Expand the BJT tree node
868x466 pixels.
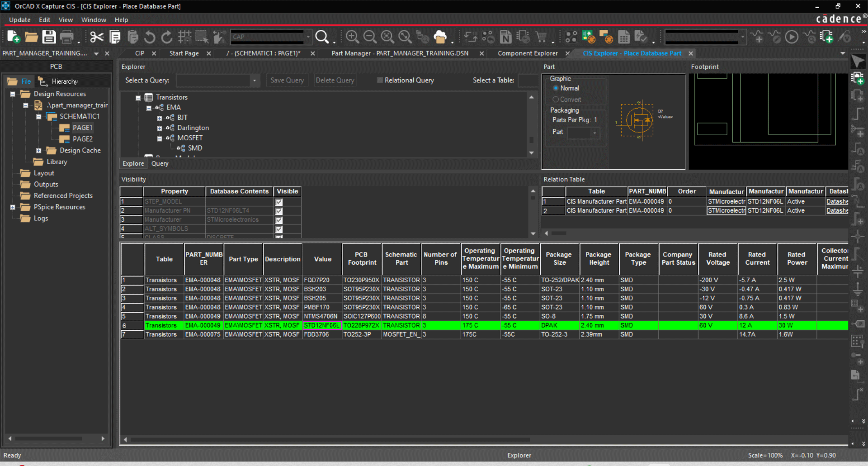(x=159, y=118)
